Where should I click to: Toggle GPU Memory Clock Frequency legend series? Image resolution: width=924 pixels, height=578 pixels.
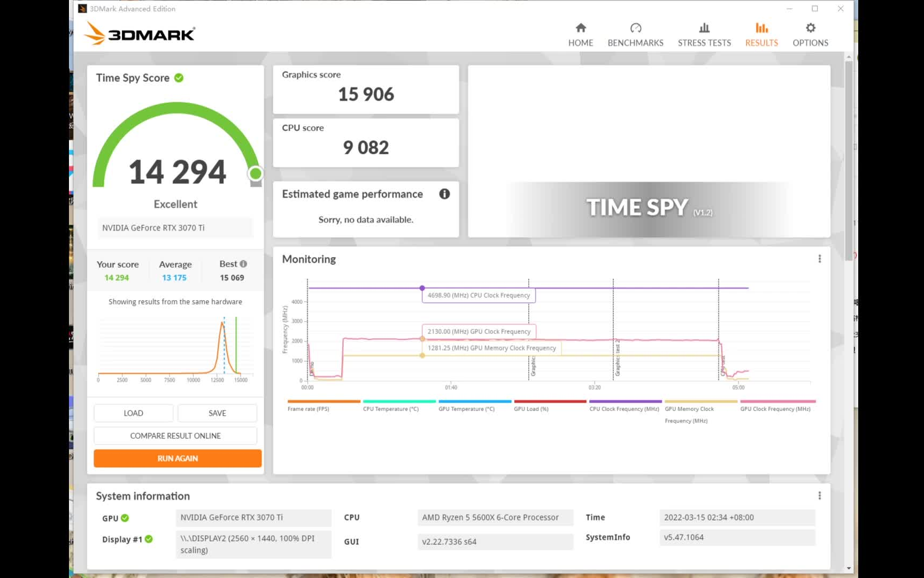700,412
